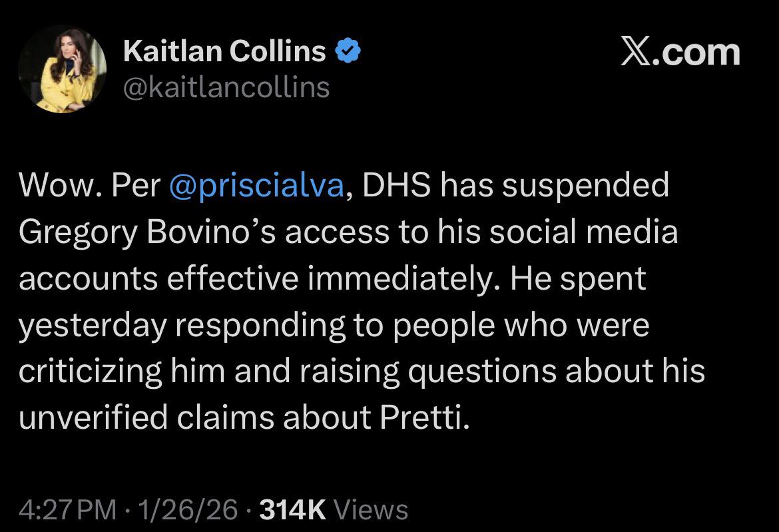
Task: View the 314K Views count
Action: click(332, 509)
